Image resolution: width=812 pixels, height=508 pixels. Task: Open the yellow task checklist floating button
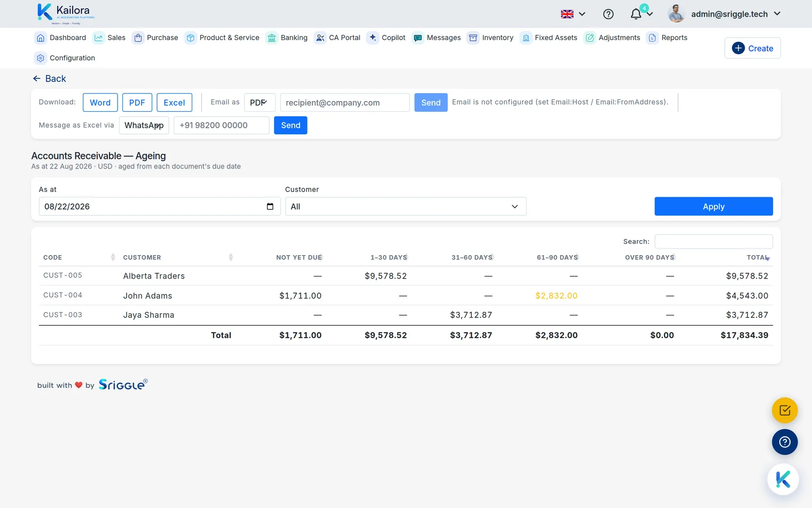[785, 411]
